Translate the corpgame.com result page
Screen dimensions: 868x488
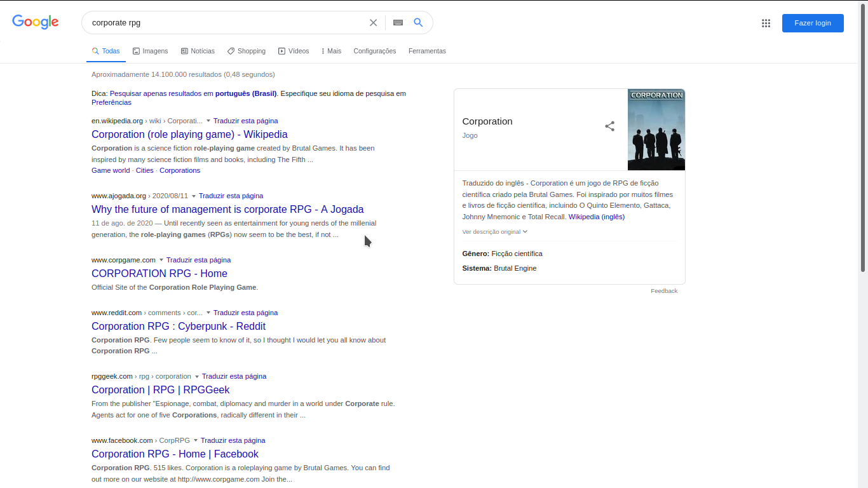pos(198,260)
